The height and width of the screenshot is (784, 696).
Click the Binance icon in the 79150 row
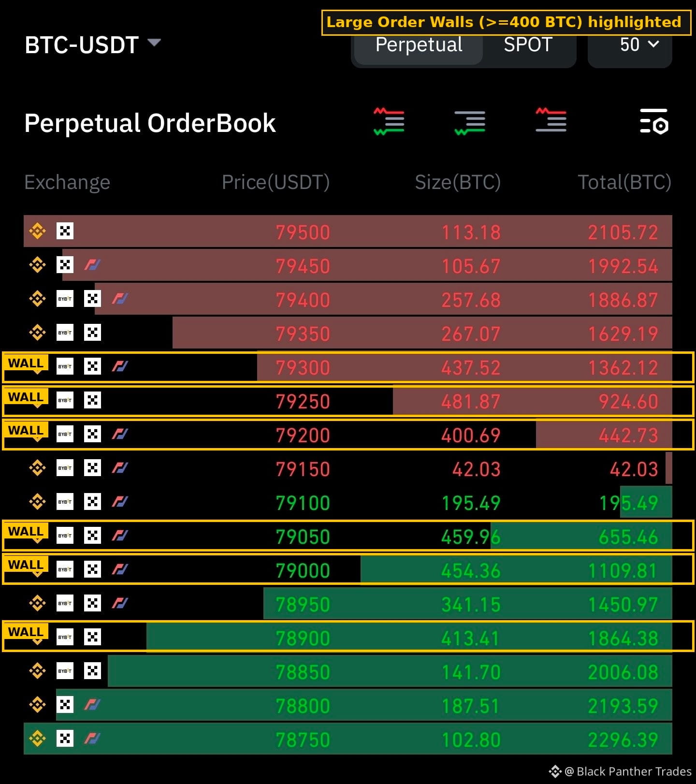37,468
